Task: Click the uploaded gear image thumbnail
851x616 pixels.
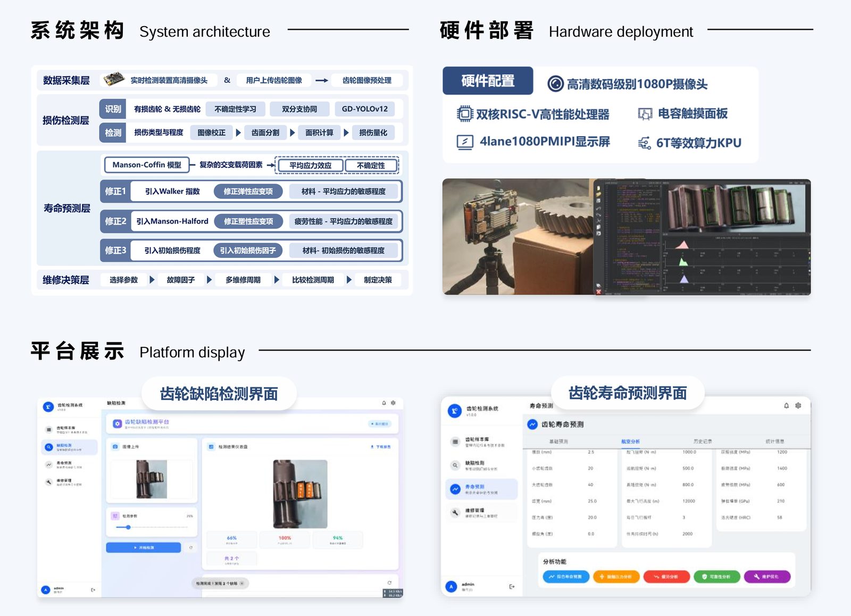Action: [152, 479]
